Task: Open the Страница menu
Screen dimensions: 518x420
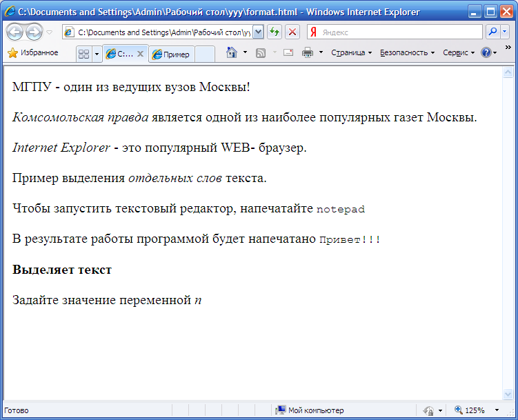Action: click(352, 52)
